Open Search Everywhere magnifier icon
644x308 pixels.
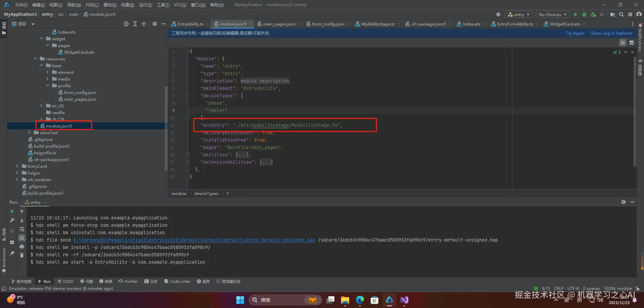click(x=622, y=14)
